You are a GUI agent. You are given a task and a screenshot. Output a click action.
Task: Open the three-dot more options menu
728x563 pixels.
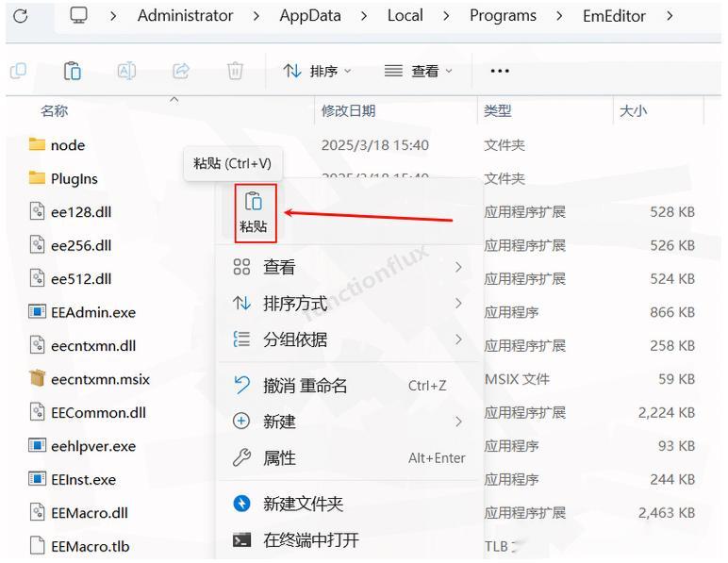pos(500,71)
